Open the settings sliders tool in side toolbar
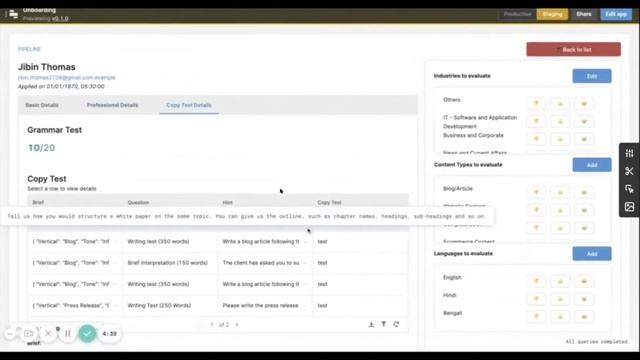 point(629,153)
